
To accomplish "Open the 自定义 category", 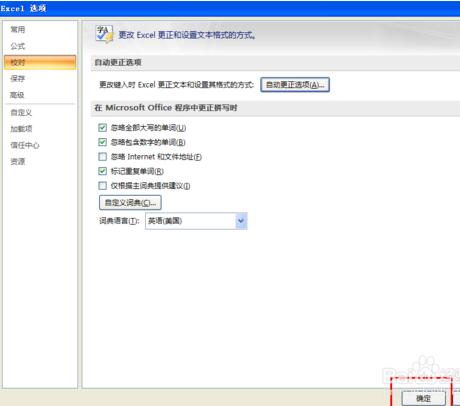I will coord(21,113).
